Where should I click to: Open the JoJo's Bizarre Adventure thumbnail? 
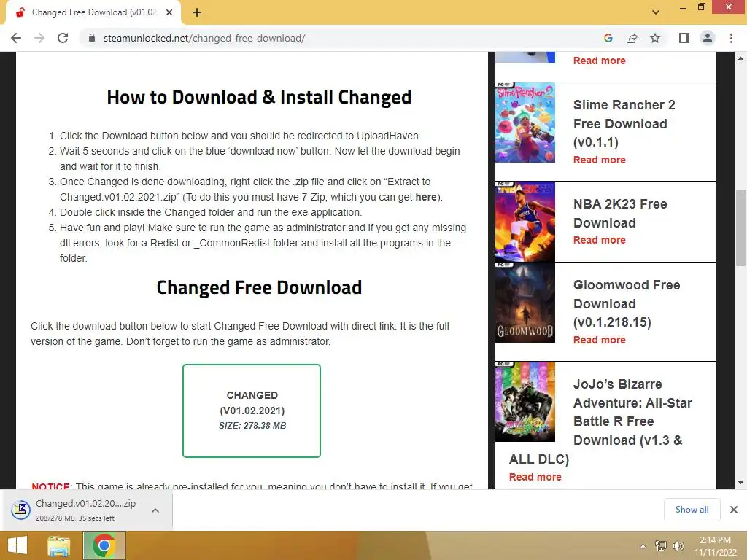525,402
